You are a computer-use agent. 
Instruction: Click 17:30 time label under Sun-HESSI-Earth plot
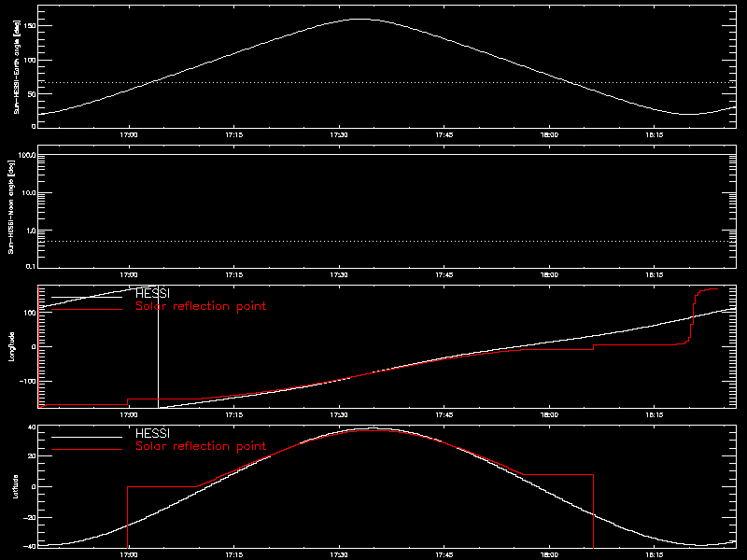pos(339,135)
